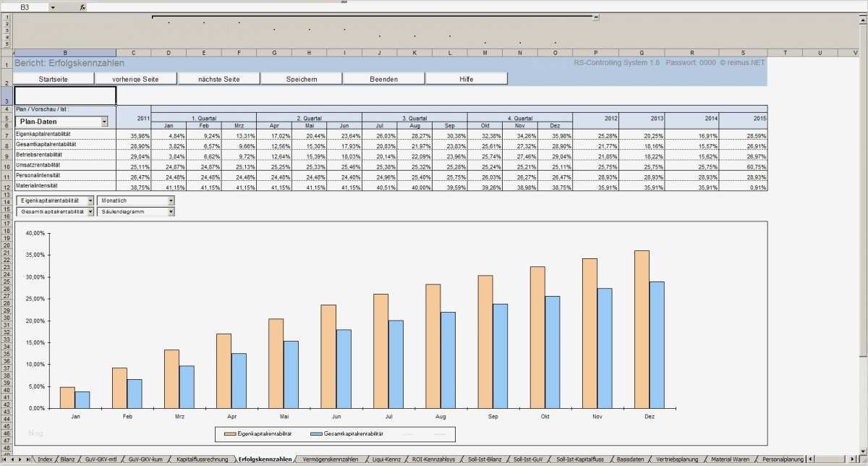Open the Plan-Daten dropdown
Viewport: 868px width, 466px height.
[105, 122]
